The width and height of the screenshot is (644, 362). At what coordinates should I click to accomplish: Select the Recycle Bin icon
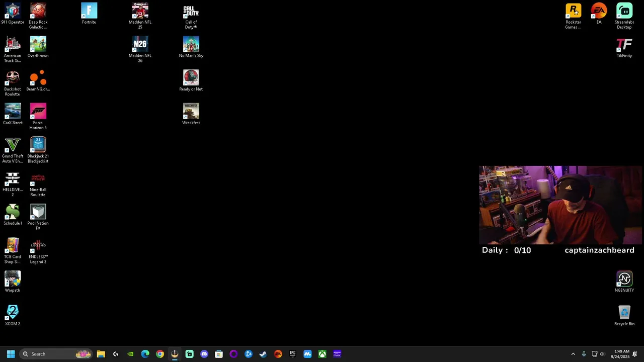624,315
